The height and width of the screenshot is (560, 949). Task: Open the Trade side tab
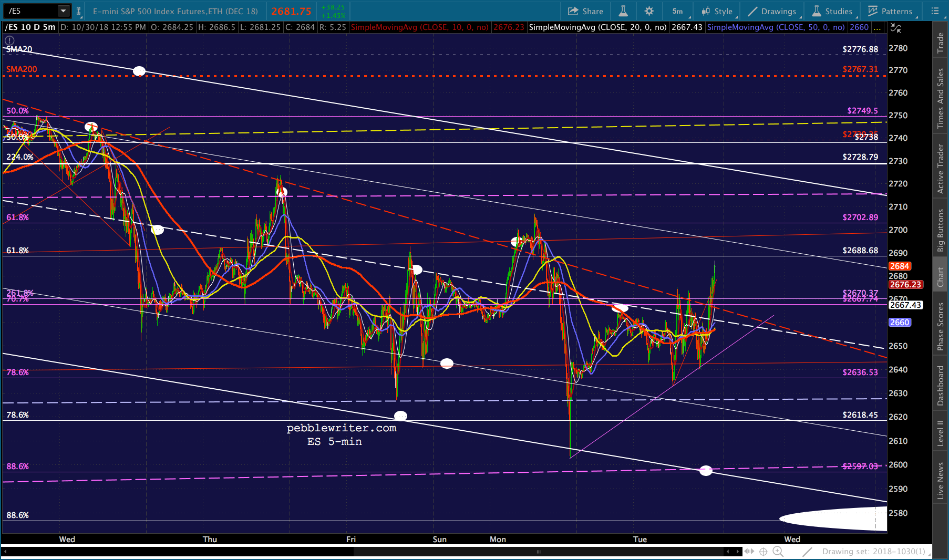point(941,43)
